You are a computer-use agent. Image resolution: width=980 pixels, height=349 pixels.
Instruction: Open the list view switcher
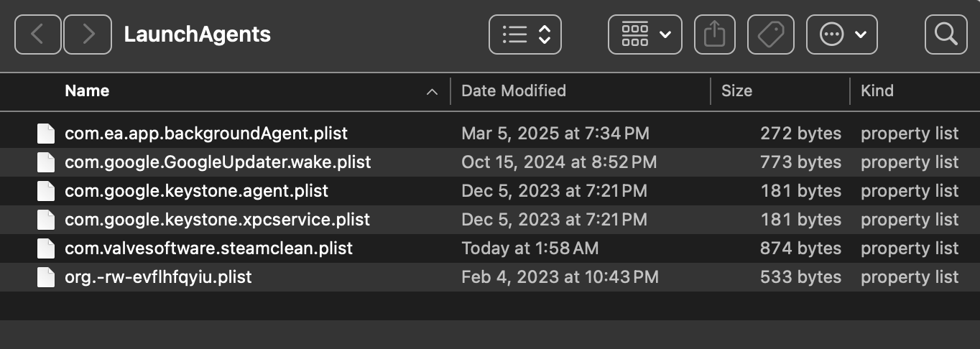[x=525, y=34]
